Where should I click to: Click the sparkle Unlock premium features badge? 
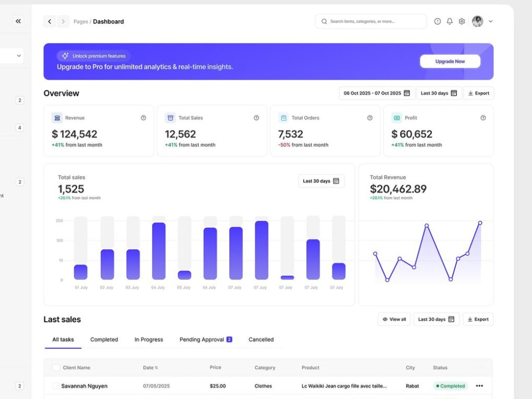tap(93, 56)
